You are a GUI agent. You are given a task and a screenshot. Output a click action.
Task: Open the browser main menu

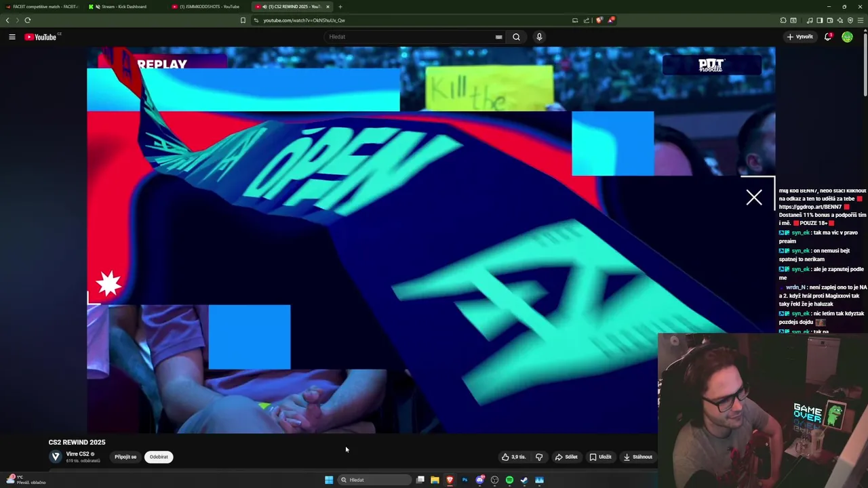(861, 20)
